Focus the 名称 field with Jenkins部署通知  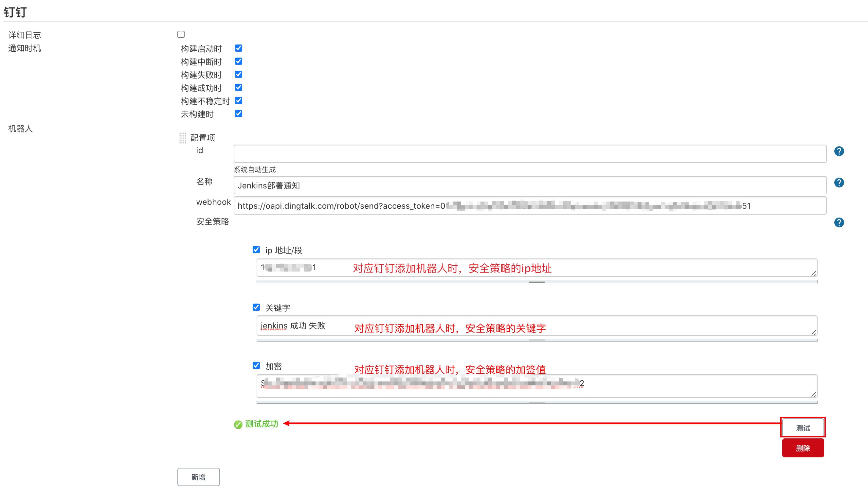coord(529,185)
